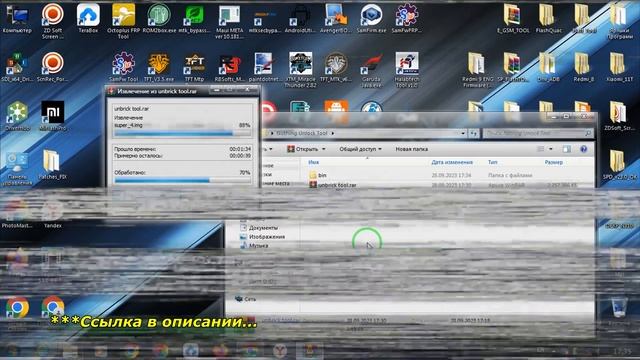Open the RBSoft_M… desktop icon
The width and height of the screenshot is (640, 360).
click(229, 67)
